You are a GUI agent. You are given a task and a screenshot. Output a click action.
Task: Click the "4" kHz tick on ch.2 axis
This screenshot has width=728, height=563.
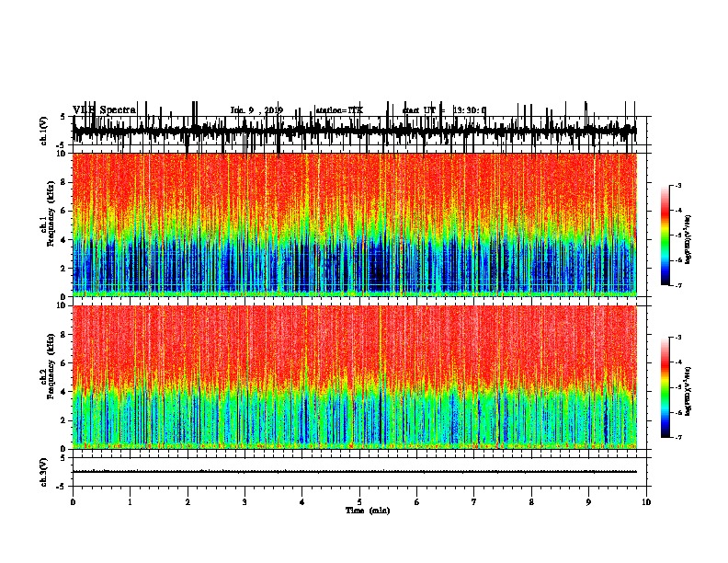coord(64,392)
